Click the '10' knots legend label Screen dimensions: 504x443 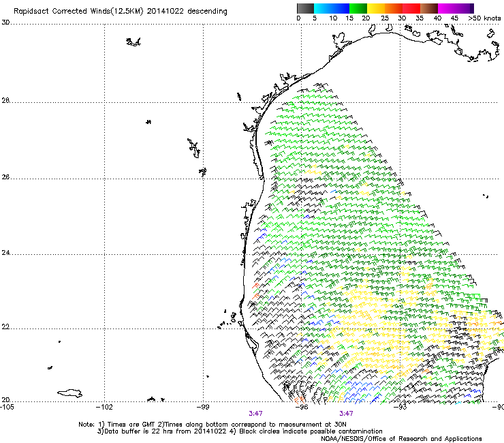[x=333, y=18]
